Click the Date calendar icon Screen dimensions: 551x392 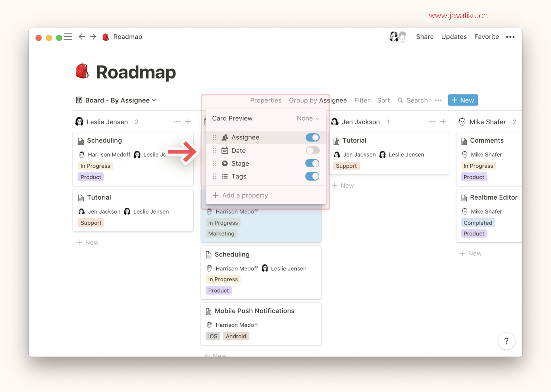tap(225, 150)
